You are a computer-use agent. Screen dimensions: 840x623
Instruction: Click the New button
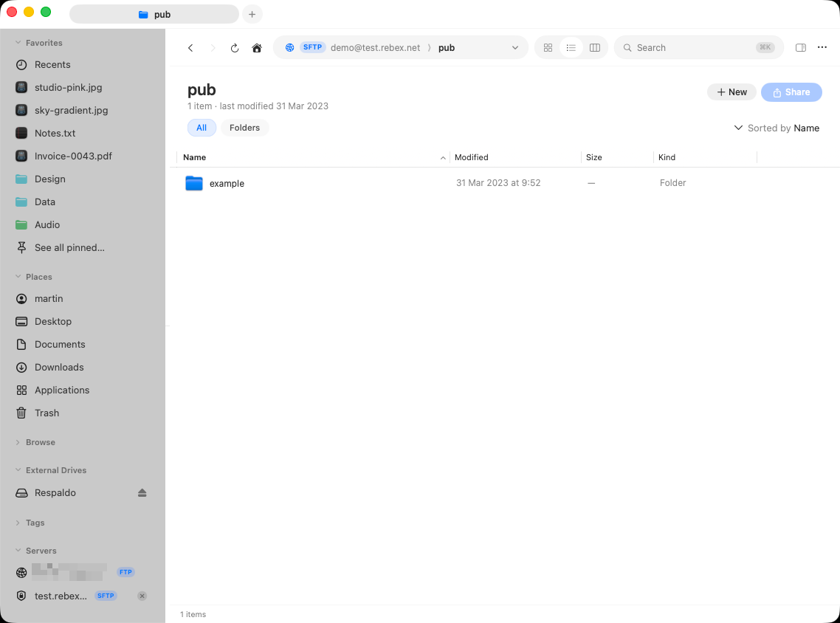(x=731, y=92)
